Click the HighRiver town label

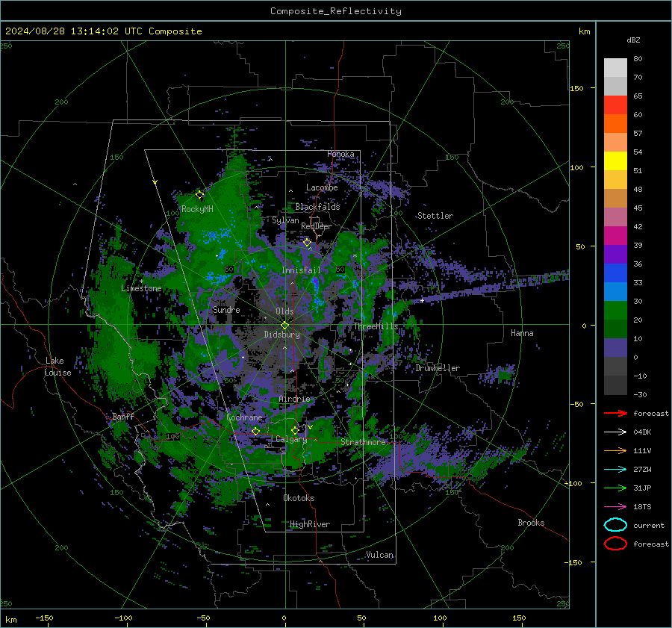[x=310, y=524]
